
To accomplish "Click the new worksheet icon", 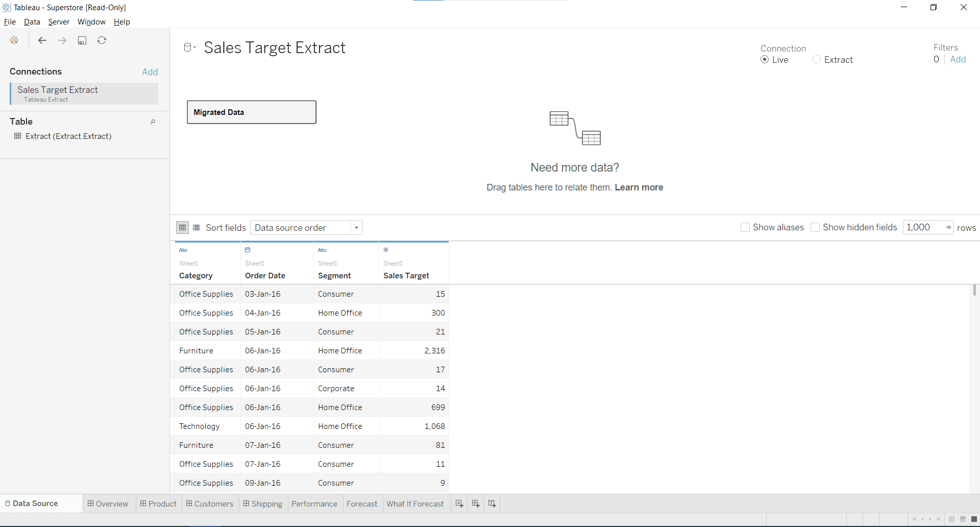I will click(x=459, y=504).
